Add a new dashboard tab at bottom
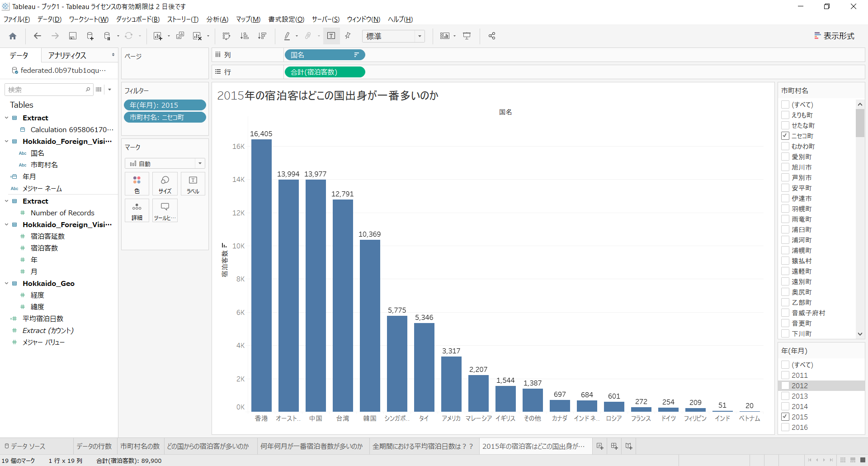 [x=614, y=446]
